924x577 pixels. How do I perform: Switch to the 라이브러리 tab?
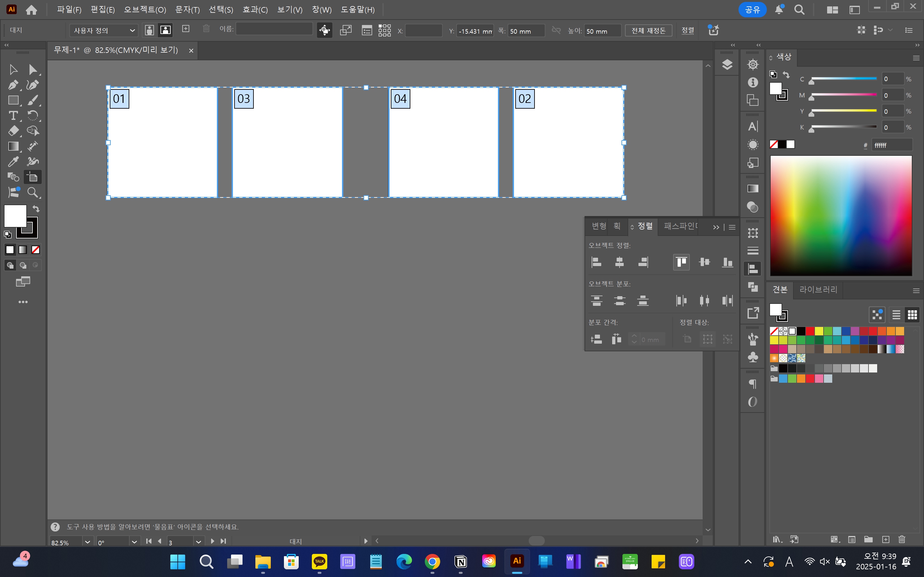pos(818,290)
